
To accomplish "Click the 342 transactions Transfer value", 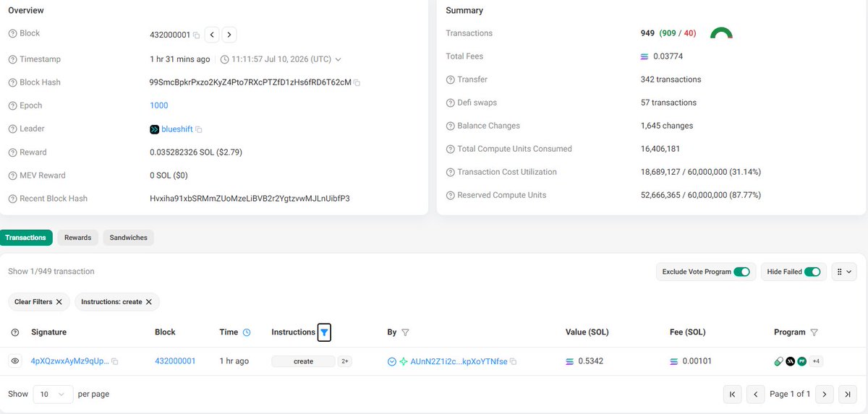I will point(671,79).
